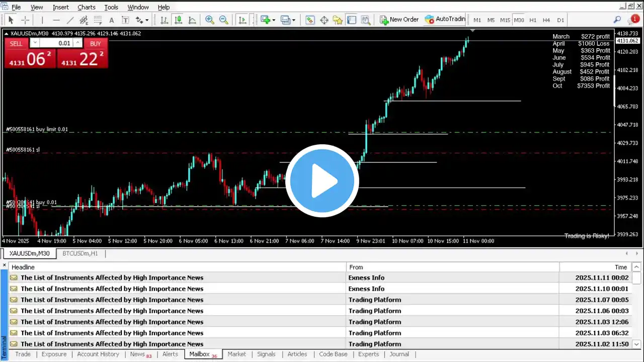The height and width of the screenshot is (362, 644).
Task: Open the Exness Info message dated 2025.11.11
Action: pos(319,278)
